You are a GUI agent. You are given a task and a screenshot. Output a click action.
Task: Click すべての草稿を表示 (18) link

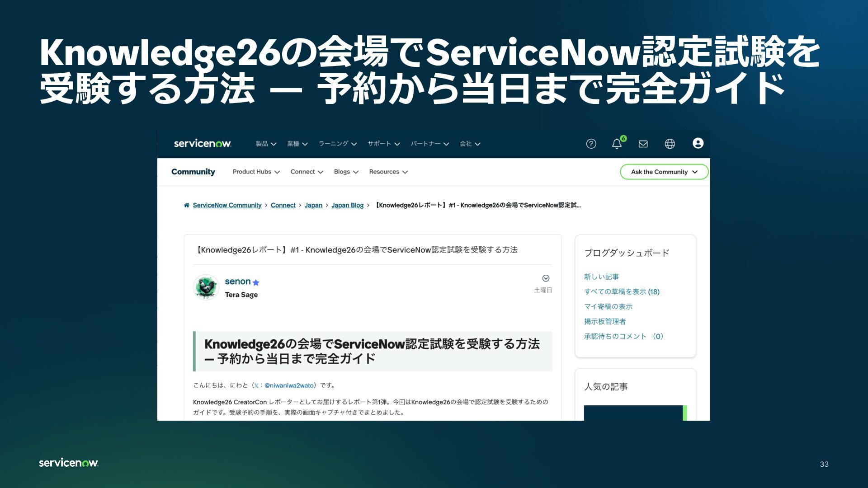tap(622, 292)
